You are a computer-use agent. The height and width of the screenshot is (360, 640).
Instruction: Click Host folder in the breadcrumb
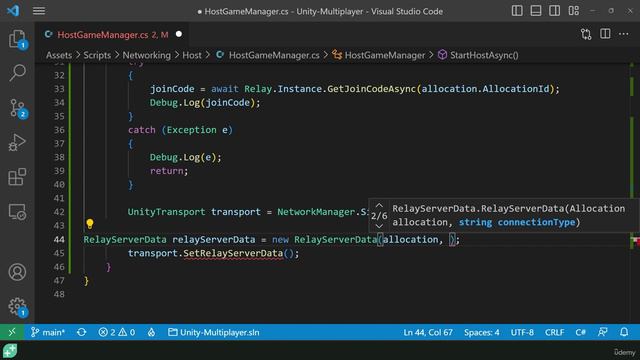(192, 55)
